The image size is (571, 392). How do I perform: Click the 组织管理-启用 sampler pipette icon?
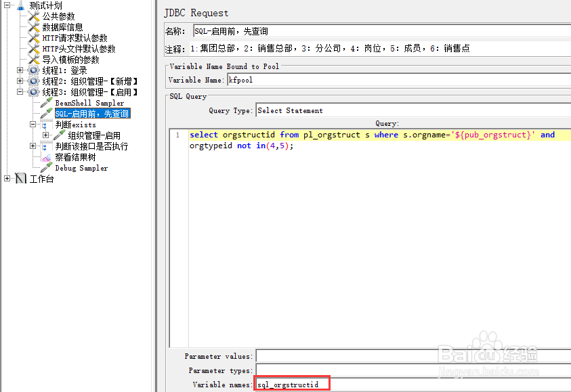tap(60, 135)
